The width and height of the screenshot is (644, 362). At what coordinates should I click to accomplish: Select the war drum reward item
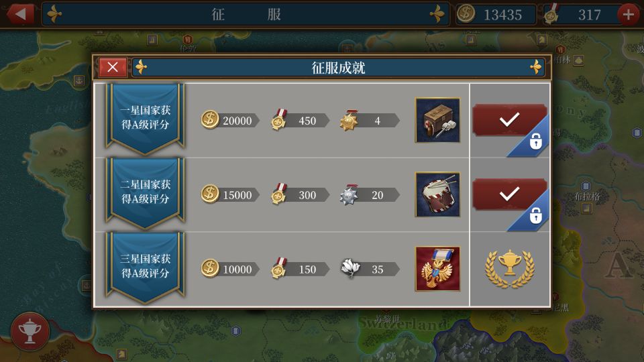437,194
